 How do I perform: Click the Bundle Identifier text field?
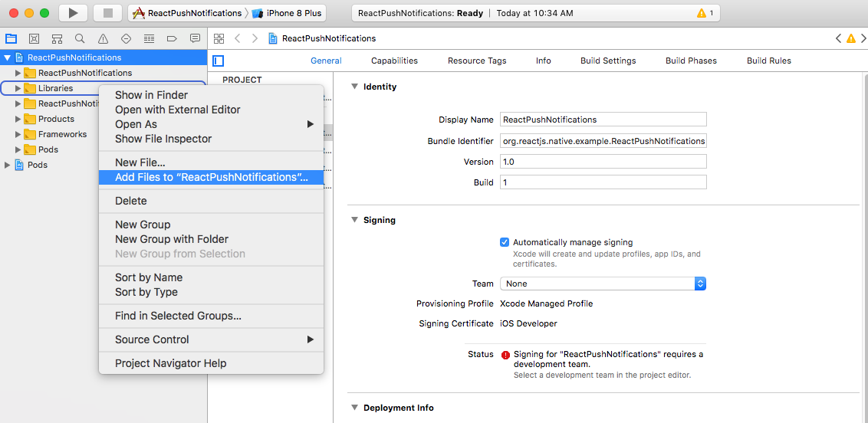pos(603,141)
